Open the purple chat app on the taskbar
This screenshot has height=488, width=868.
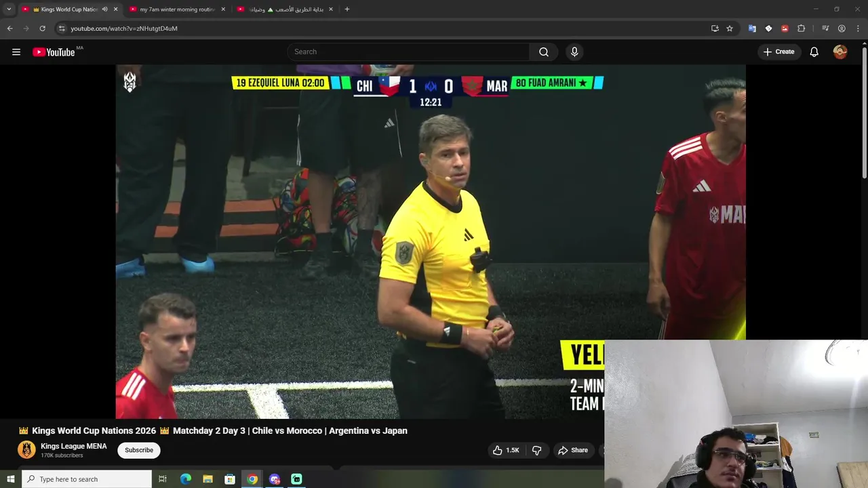(x=275, y=479)
